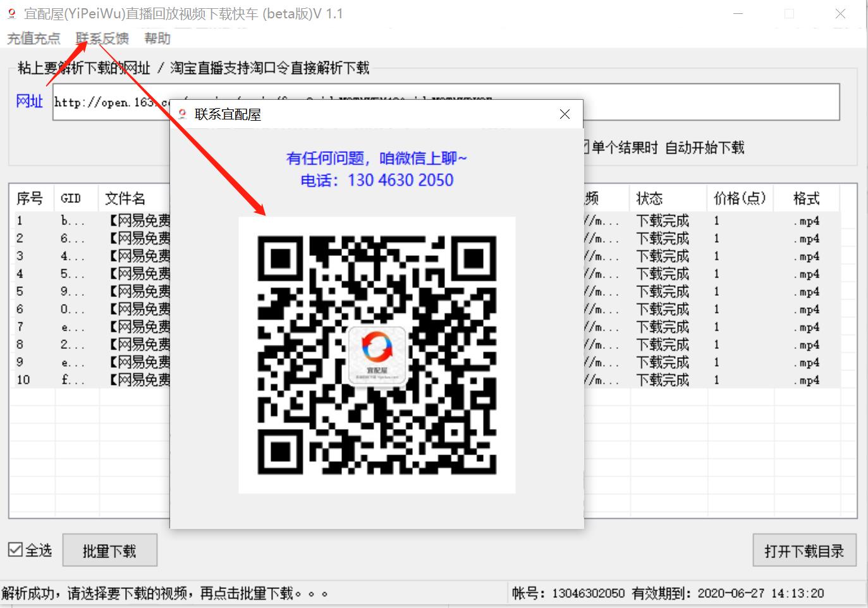Click 下载完成 status in row 10

(x=663, y=380)
